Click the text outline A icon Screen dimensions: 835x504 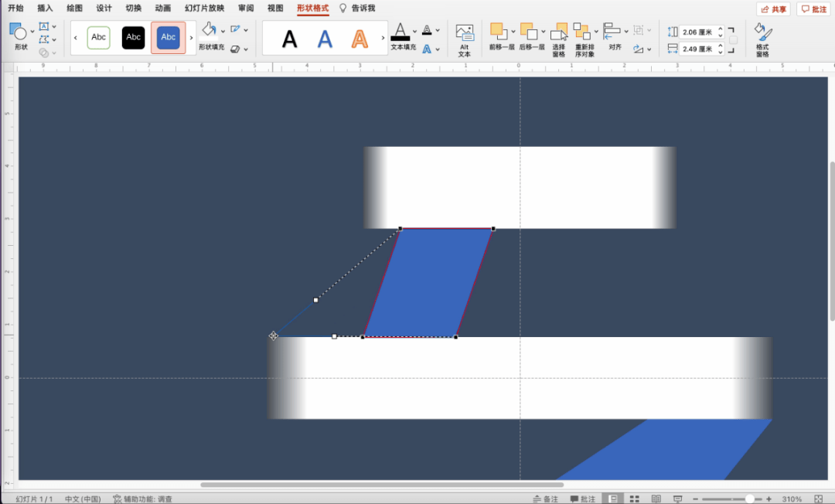click(x=427, y=30)
